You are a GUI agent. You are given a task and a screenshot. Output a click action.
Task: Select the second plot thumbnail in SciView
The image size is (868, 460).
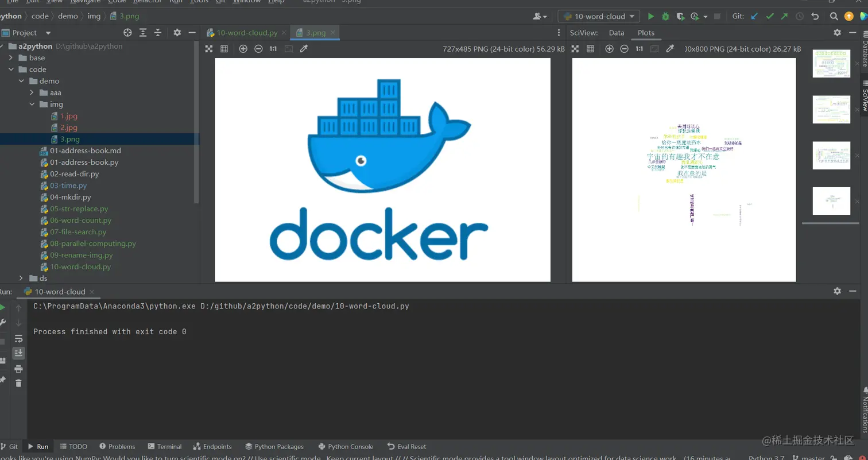point(831,109)
